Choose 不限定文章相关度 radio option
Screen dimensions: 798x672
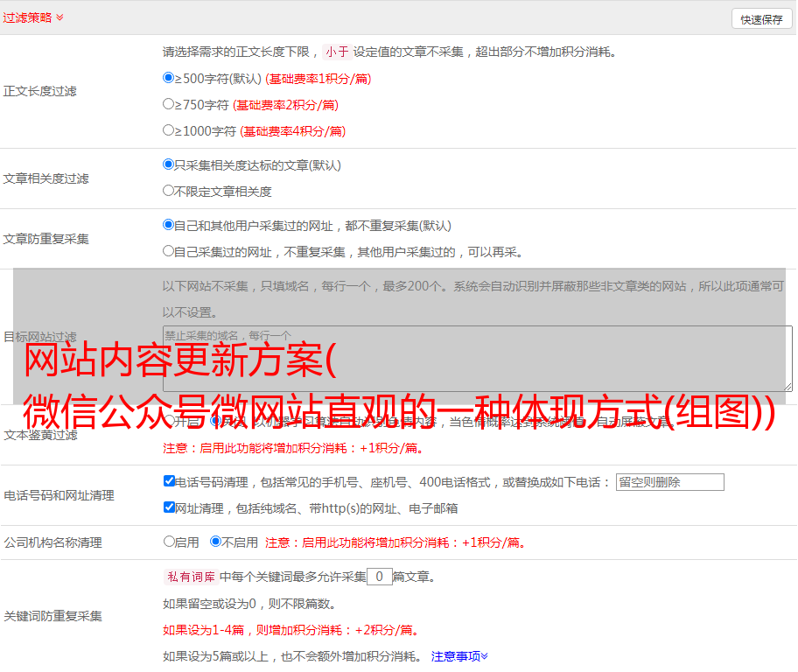coord(169,190)
